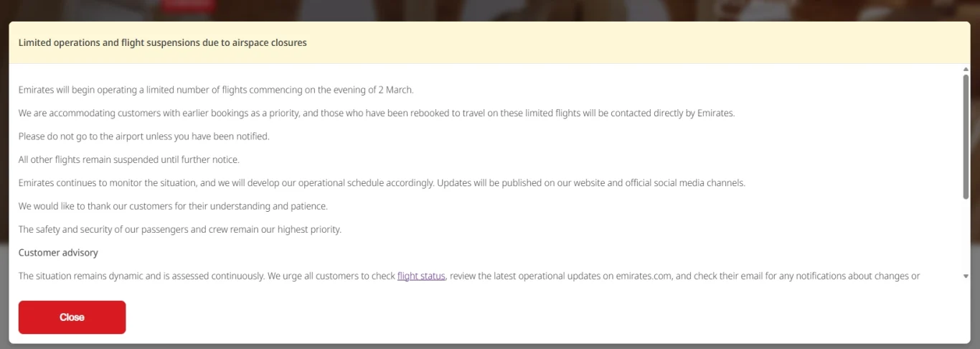Click the scrollbar up arrow in the notice

(x=966, y=69)
